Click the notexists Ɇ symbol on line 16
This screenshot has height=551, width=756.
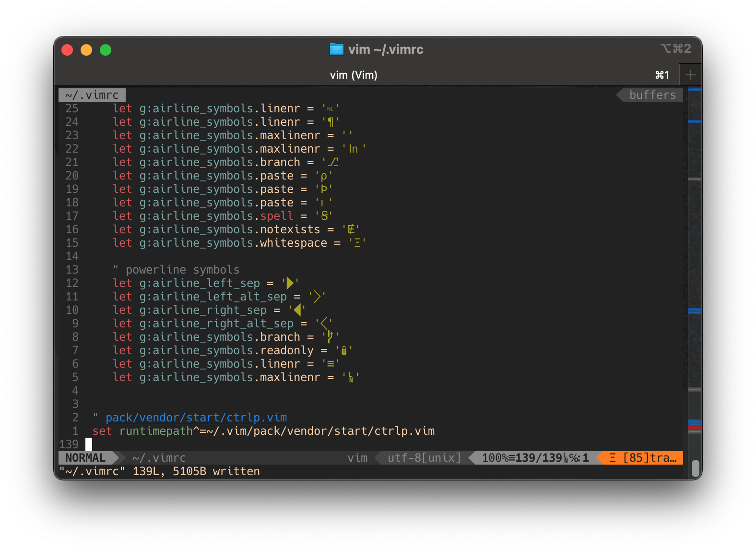[351, 229]
